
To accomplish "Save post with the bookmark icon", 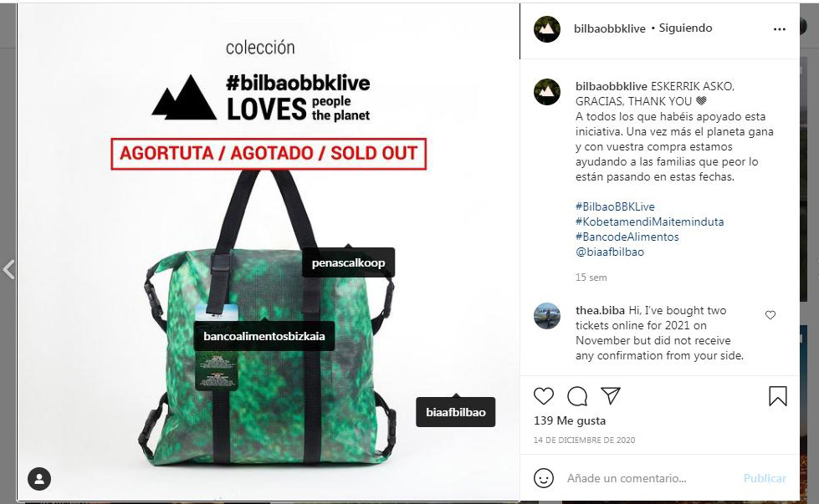I will 778,396.
